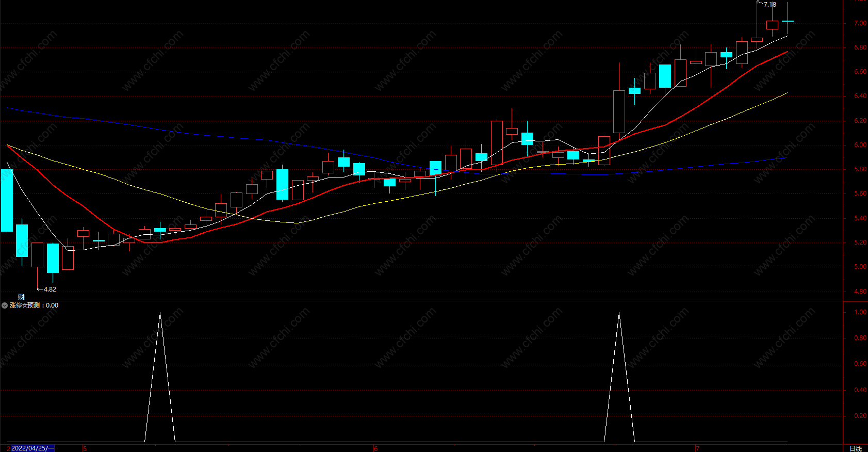Select the candlestick with the 7.18 high
This screenshot has width=868, height=452.
point(757,39)
